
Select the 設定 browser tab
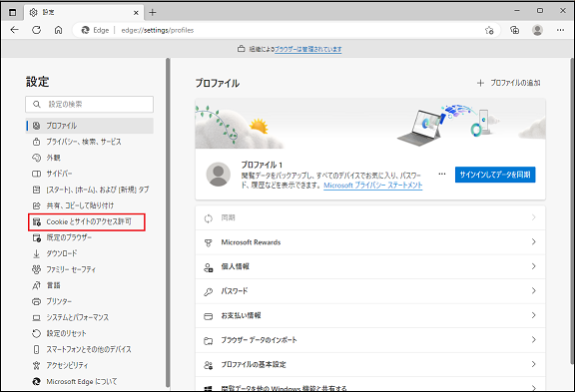[84, 12]
